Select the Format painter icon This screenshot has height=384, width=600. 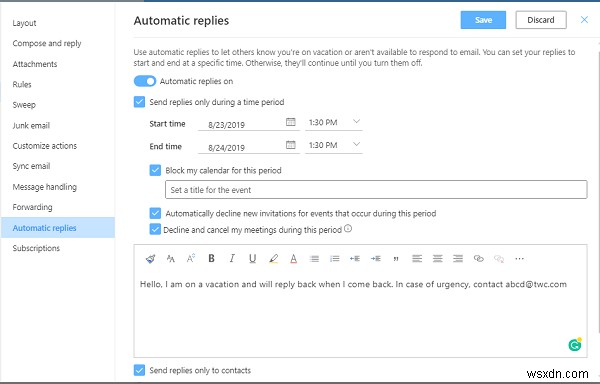coord(150,259)
